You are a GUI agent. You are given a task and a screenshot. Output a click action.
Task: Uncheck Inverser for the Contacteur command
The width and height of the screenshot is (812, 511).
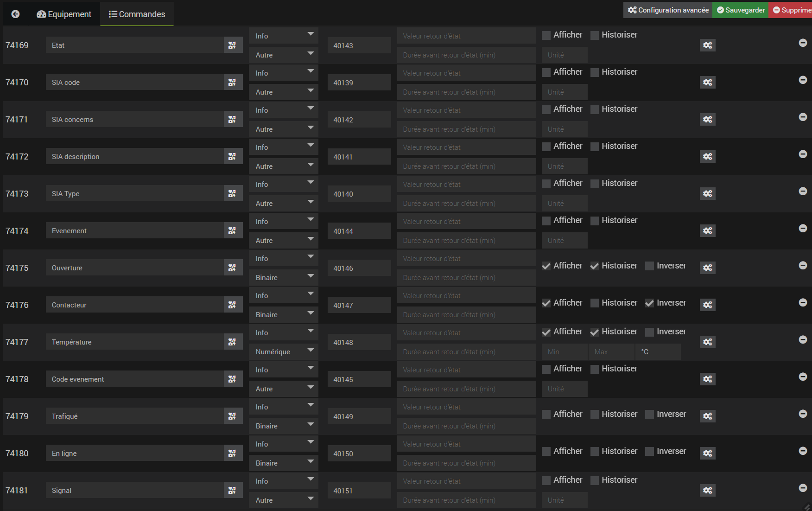[x=650, y=303]
